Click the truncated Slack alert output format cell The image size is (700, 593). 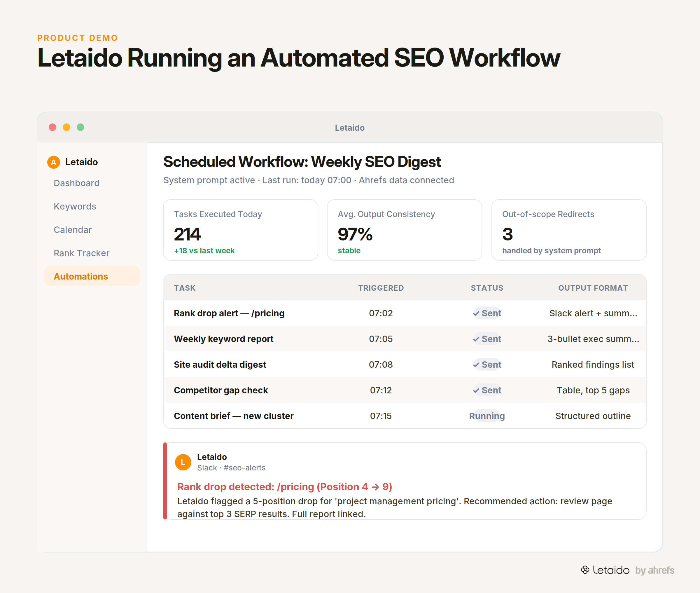click(x=593, y=313)
